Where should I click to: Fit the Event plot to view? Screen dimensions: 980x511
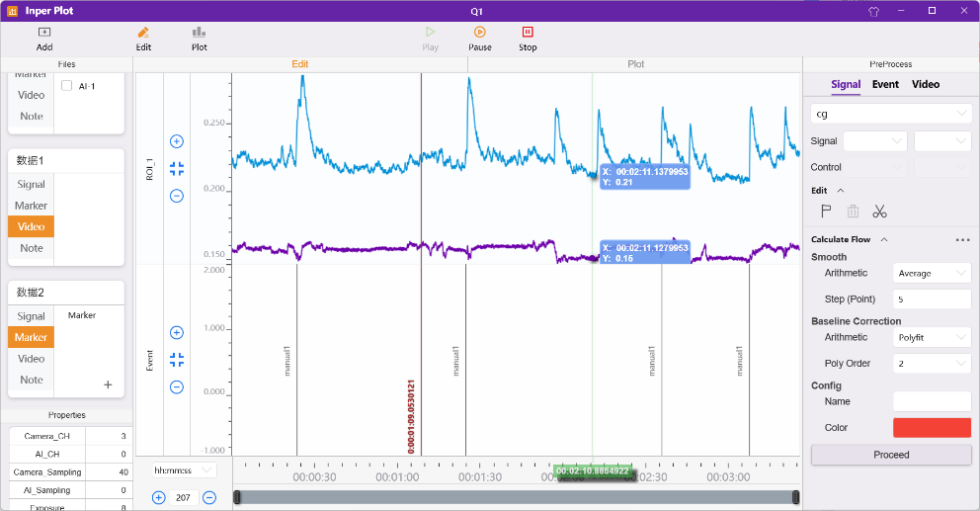tap(177, 360)
